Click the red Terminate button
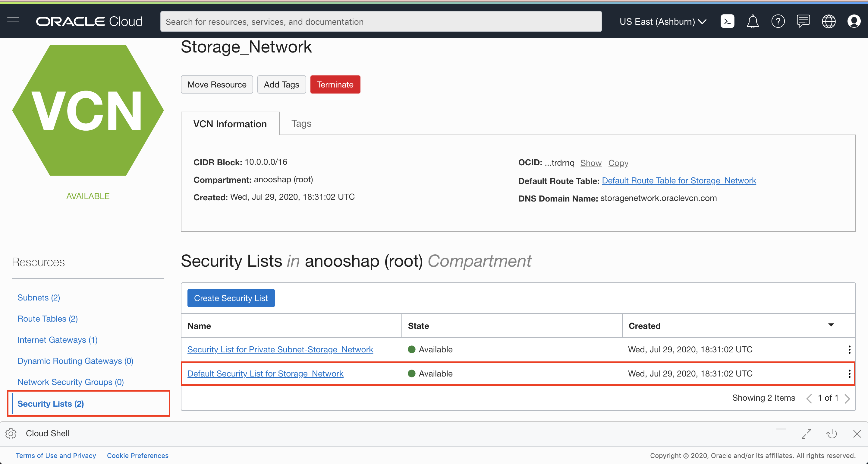Viewport: 868px width, 464px height. click(x=335, y=85)
